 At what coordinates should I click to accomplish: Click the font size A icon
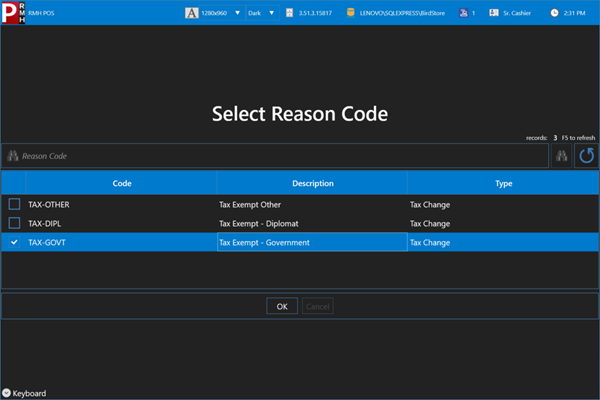[191, 13]
